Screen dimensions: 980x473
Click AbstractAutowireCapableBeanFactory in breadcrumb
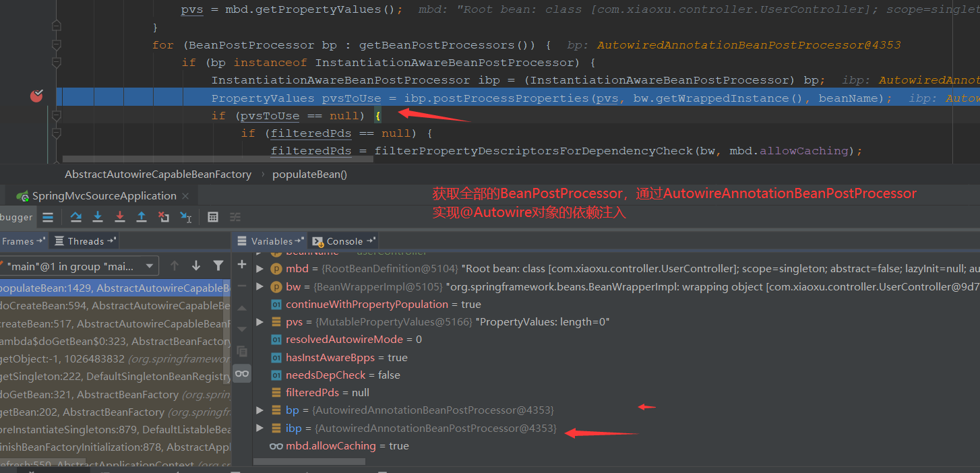click(158, 174)
